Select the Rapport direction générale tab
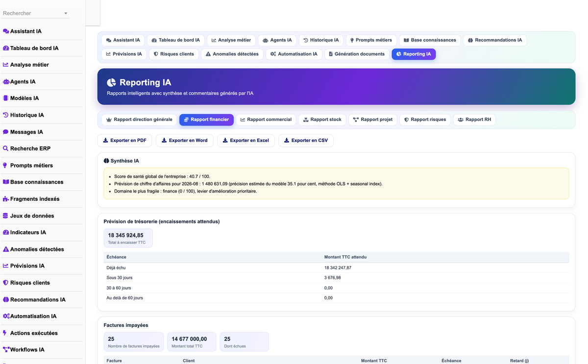This screenshot has height=364, width=588. pos(139,120)
